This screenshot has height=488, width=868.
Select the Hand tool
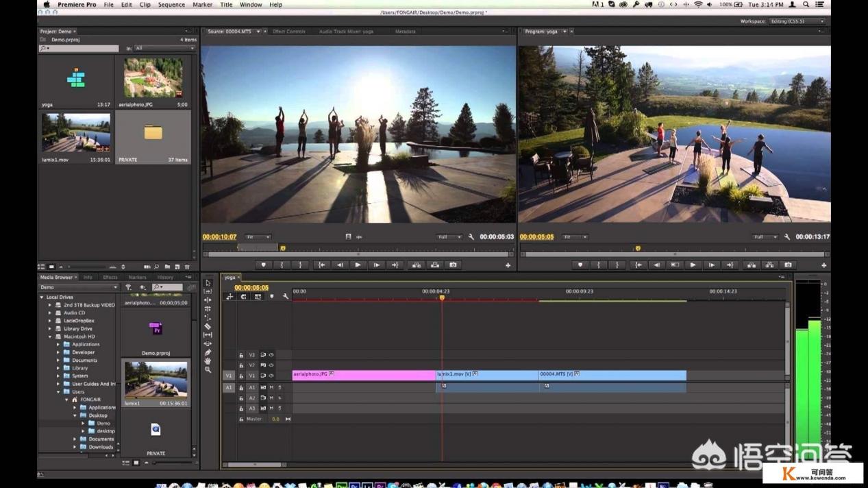pos(208,361)
